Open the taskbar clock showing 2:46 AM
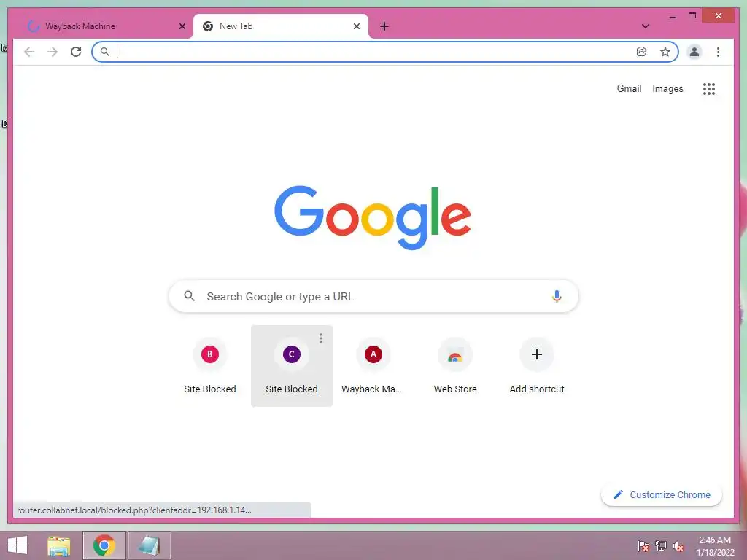This screenshot has width=747, height=560. pos(715,546)
